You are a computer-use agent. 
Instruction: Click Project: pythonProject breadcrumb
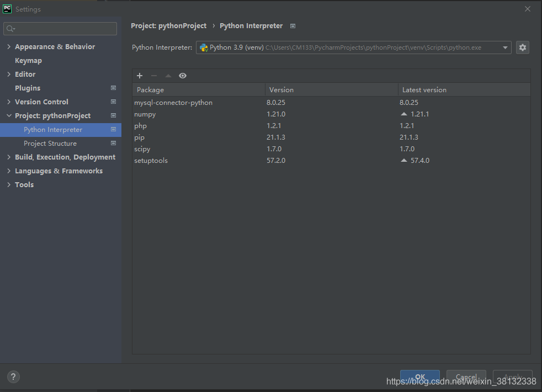tap(169, 26)
